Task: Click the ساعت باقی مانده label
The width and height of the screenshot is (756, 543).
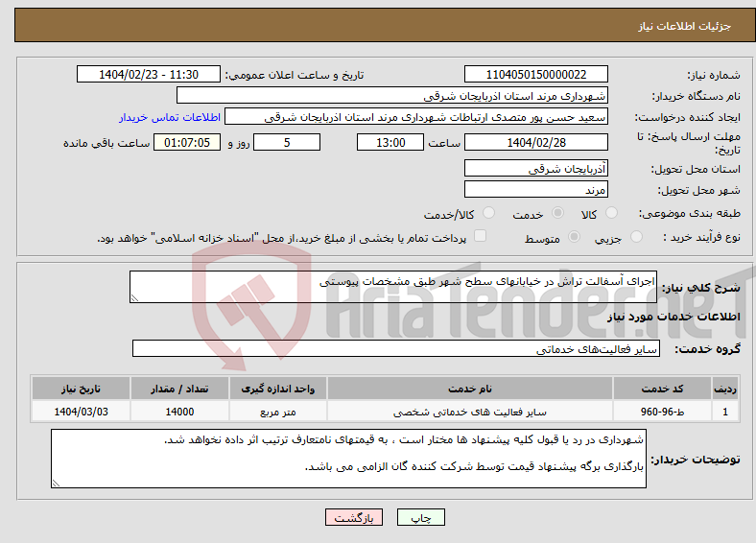Action: tap(106, 143)
